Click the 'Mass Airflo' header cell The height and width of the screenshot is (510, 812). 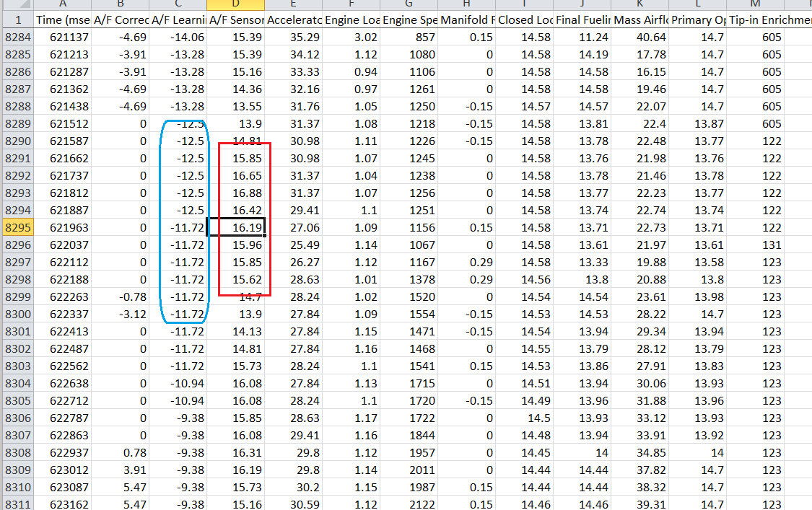coord(639,19)
